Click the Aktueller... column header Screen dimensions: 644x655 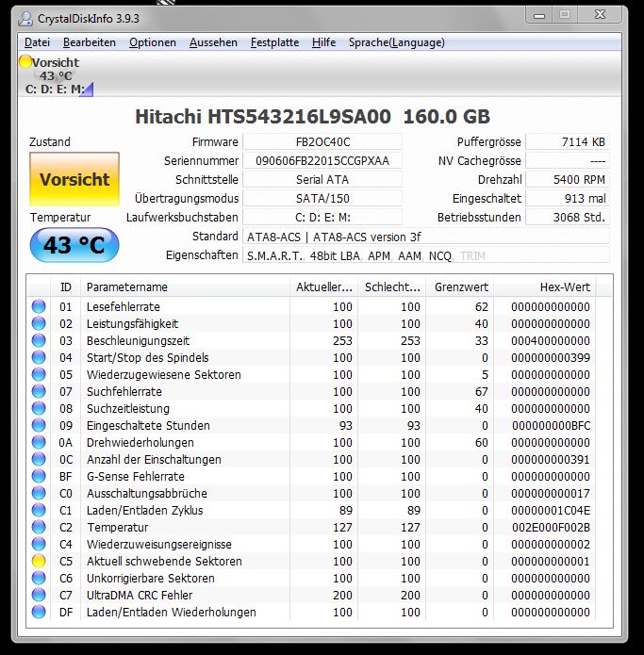click(323, 287)
